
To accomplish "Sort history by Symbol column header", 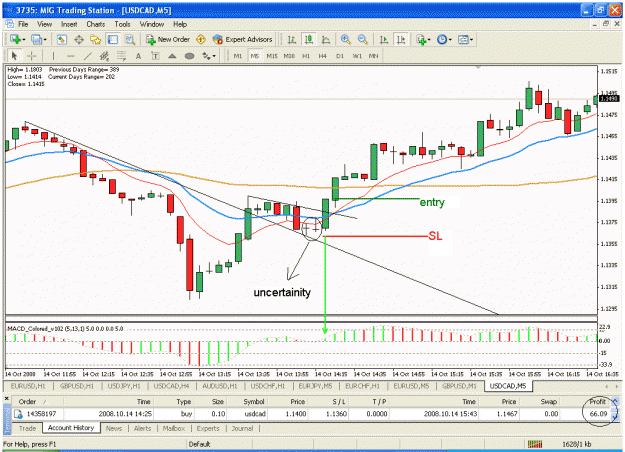I will 254,401.
